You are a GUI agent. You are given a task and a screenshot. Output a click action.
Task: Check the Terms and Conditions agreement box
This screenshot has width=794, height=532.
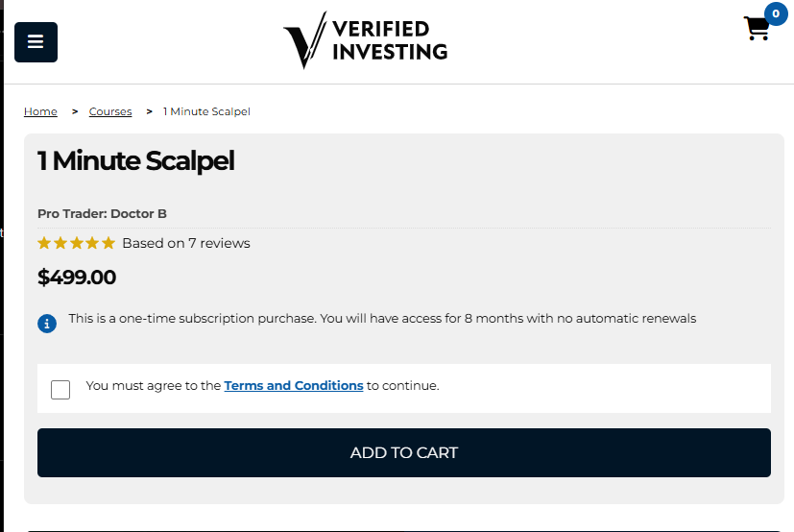(x=60, y=389)
